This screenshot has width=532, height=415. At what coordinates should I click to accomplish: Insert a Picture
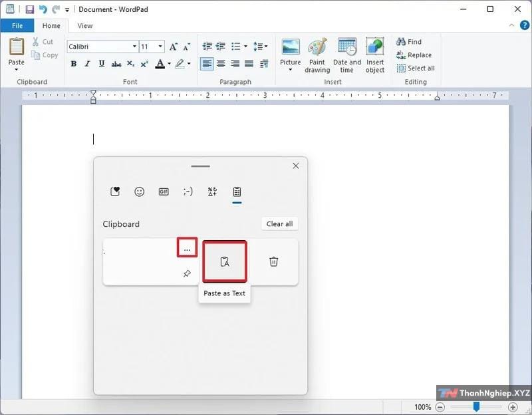291,51
